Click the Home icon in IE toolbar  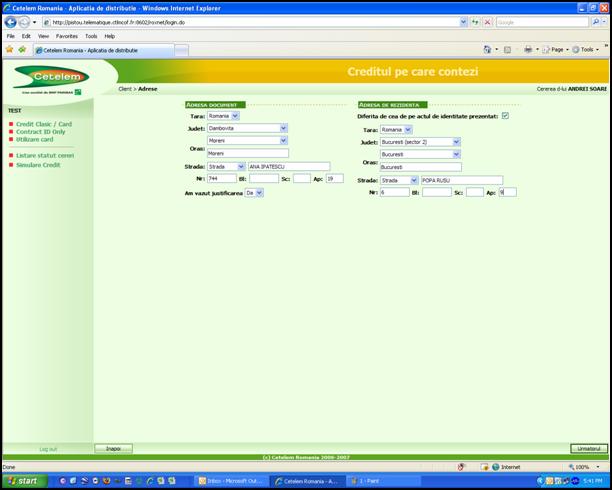(488, 49)
